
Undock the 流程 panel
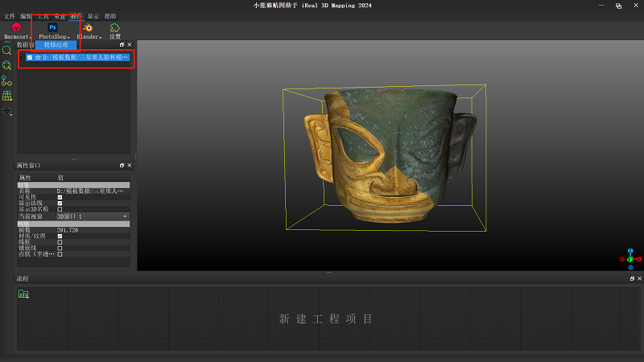(x=632, y=278)
